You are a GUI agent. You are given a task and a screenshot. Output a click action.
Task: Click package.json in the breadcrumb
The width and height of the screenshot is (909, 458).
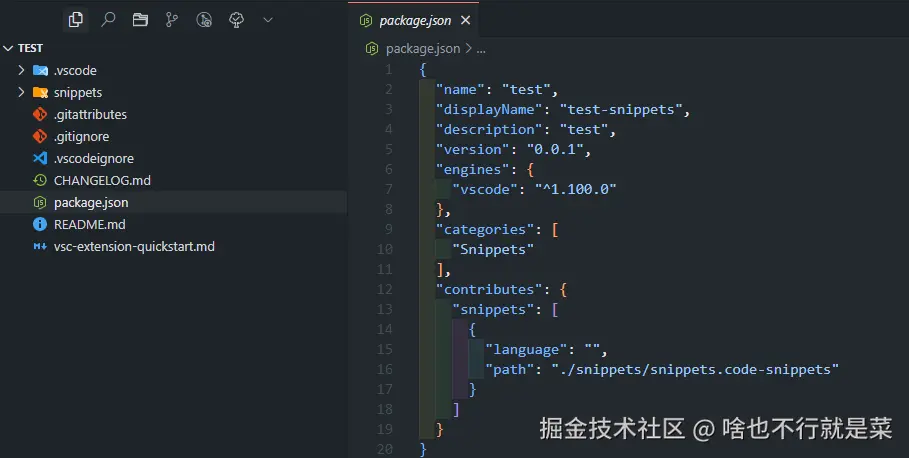423,49
